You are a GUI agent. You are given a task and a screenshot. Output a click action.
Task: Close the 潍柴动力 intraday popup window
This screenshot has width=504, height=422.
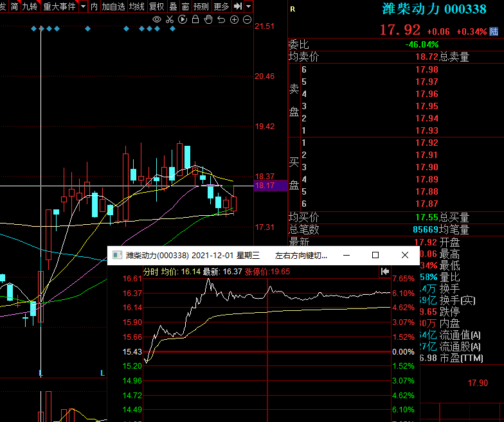[x=405, y=256]
